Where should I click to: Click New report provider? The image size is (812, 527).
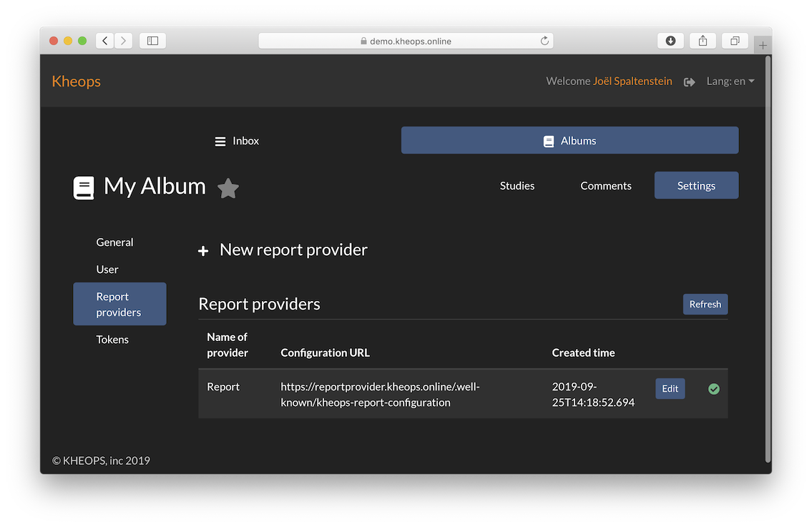293,250
